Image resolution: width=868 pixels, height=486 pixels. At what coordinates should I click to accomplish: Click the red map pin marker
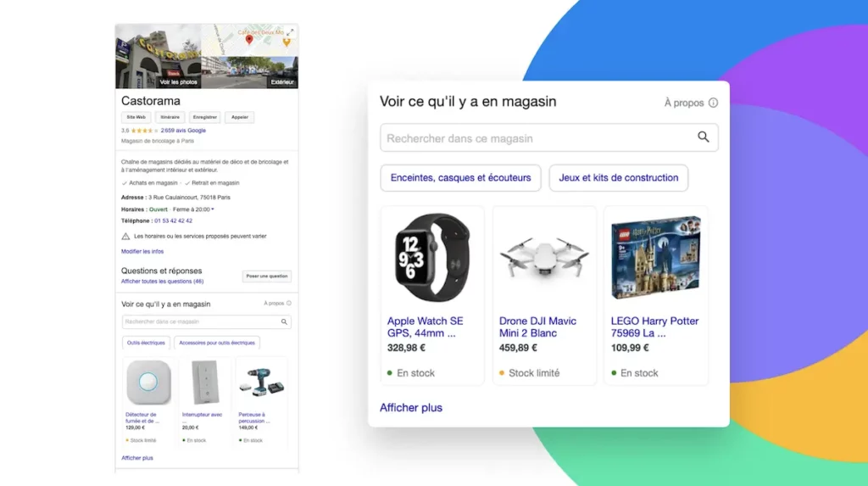pyautogui.click(x=249, y=39)
